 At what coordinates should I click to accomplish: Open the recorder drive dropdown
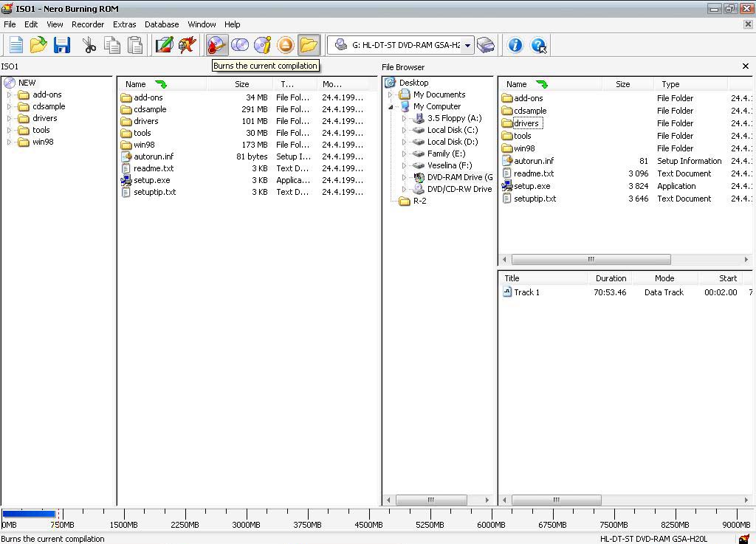click(x=467, y=45)
